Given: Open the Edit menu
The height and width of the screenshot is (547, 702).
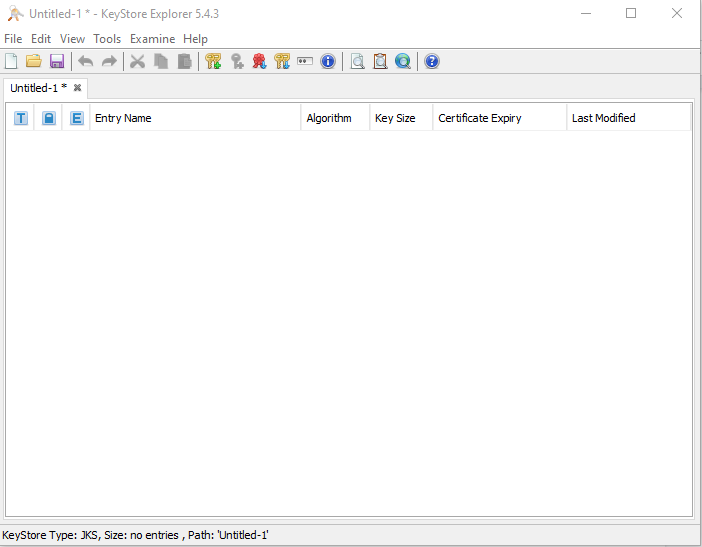Looking at the screenshot, I should (41, 39).
